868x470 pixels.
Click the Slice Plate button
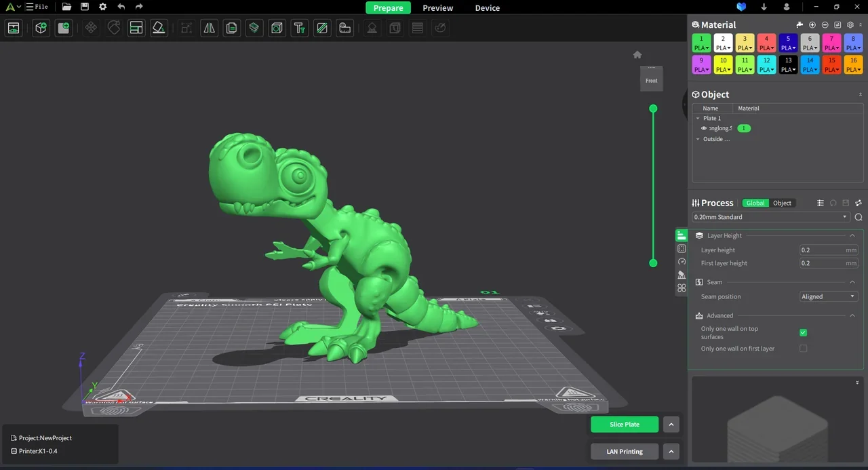pyautogui.click(x=624, y=424)
